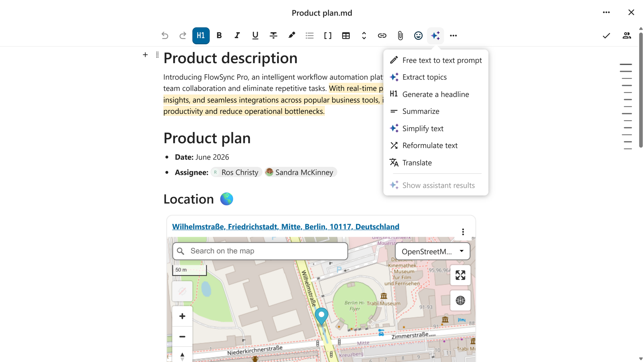
Task: Attach a file with paperclip icon
Action: click(400, 35)
